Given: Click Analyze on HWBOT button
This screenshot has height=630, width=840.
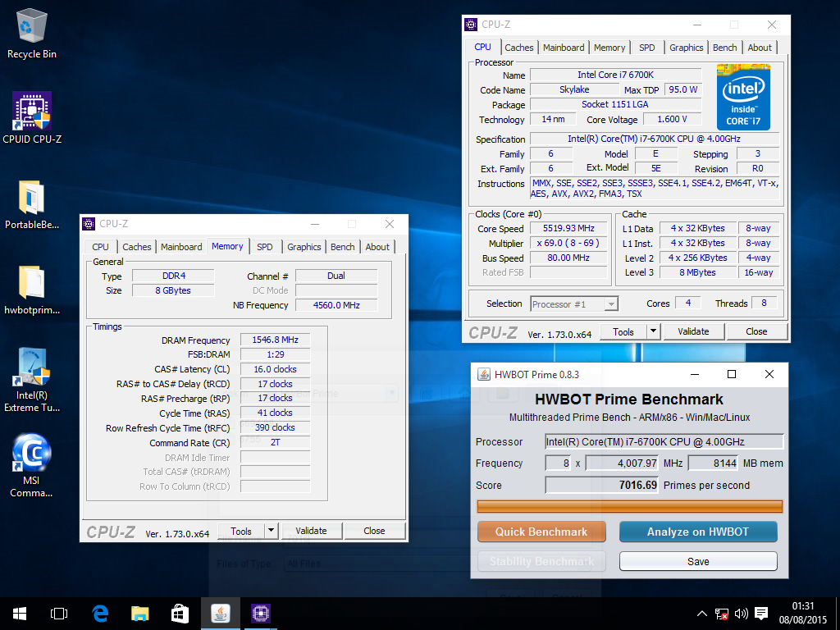Looking at the screenshot, I should click(x=697, y=532).
